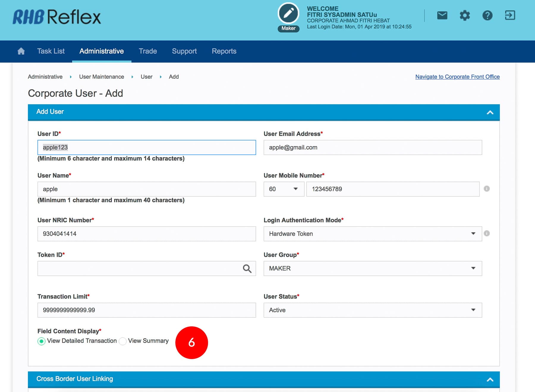Open the User Status dropdown
535x392 pixels.
click(x=372, y=310)
